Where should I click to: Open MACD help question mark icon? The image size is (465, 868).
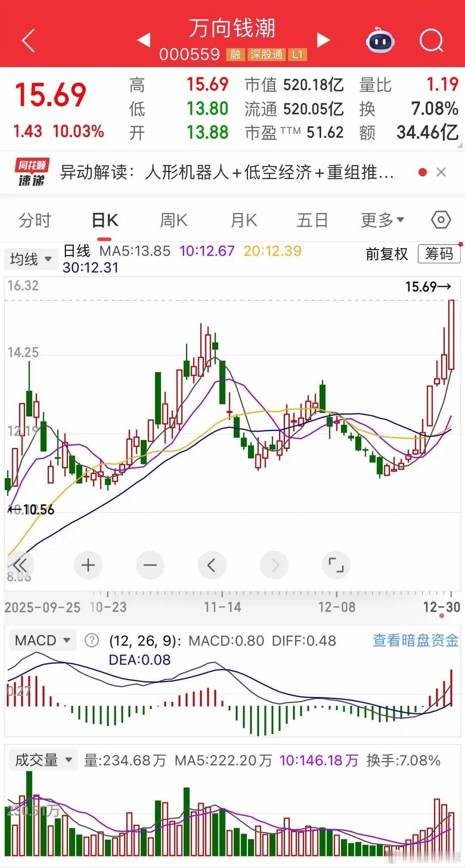[x=92, y=641]
